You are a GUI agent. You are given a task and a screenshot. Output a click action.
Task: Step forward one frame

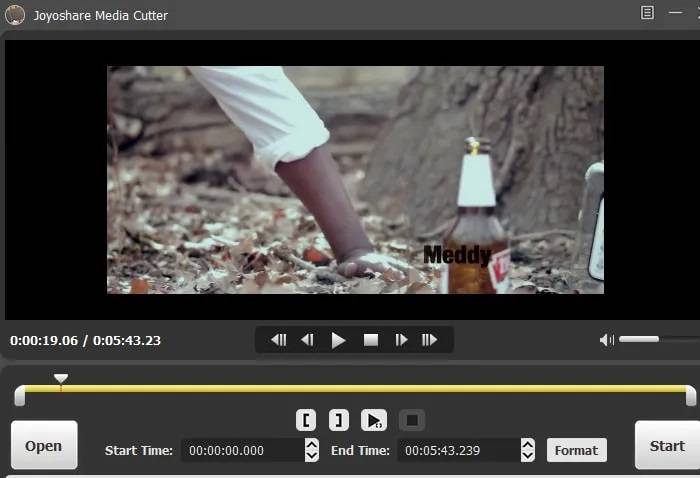401,340
